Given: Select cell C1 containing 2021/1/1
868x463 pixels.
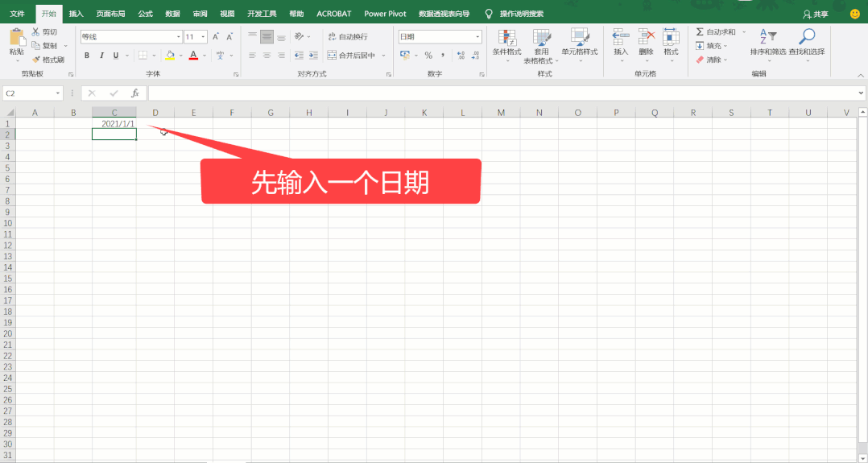Looking at the screenshot, I should coord(114,123).
